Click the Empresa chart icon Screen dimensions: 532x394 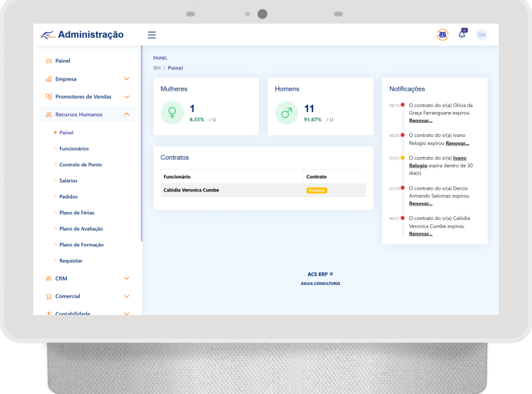coord(49,79)
